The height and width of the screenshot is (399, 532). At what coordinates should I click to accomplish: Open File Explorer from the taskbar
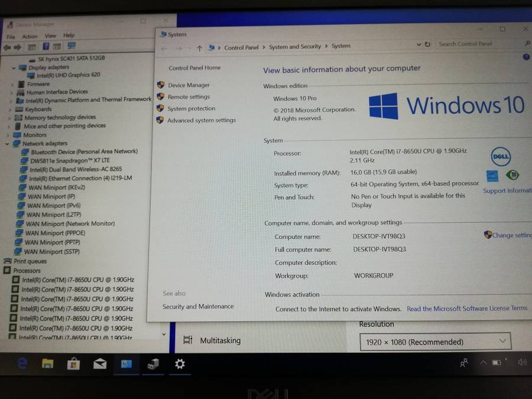pyautogui.click(x=48, y=364)
